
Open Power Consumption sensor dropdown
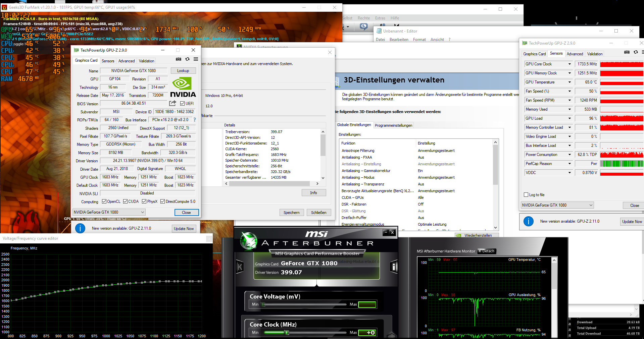569,155
